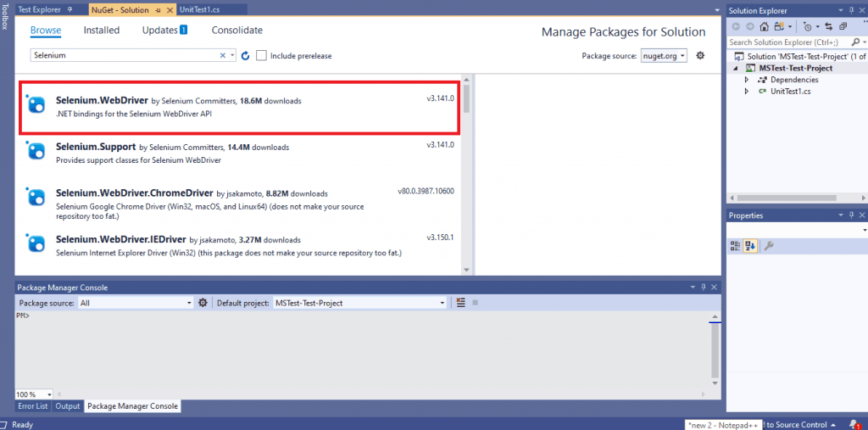Switch to the Consolidate tab
868x430 pixels.
pos(237,31)
